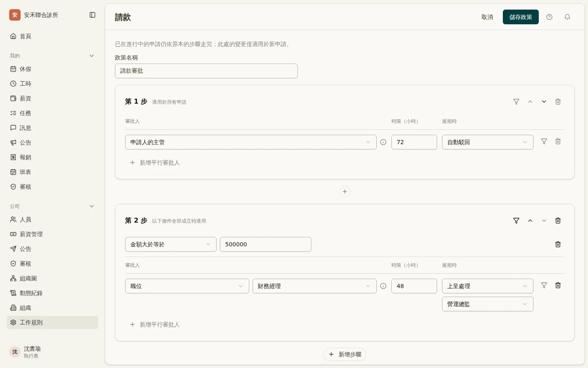Click filter icon in 第 1 步 header
The image size is (588, 368).
point(516,102)
